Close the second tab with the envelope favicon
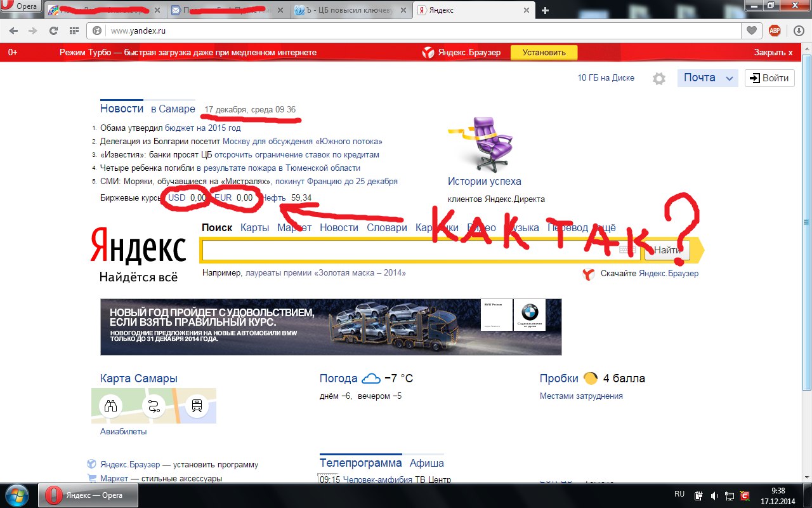Screen dimensions: 812x508 click(282, 11)
